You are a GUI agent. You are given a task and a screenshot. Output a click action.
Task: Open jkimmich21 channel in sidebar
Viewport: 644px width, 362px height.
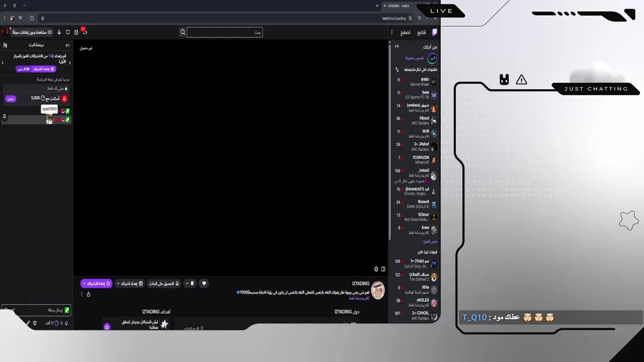[416, 192]
